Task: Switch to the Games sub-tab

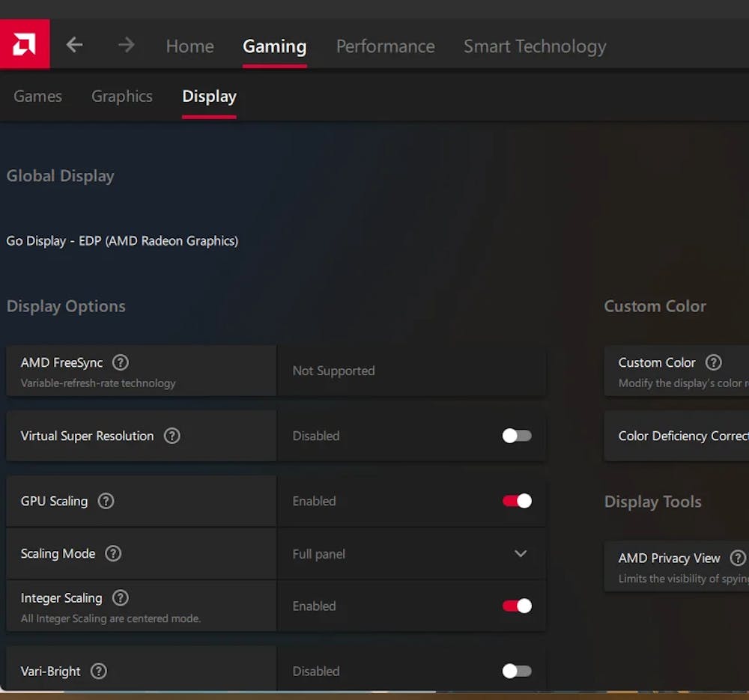Action: [37, 96]
